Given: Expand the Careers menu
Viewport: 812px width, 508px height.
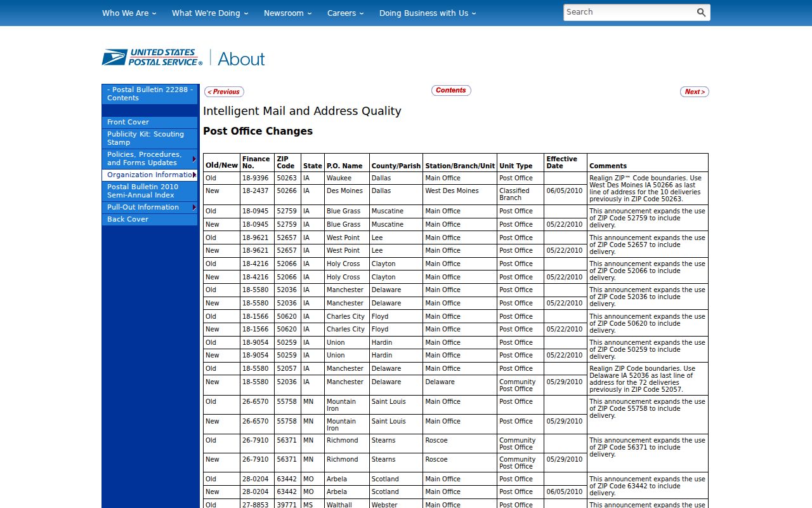Looking at the screenshot, I should 345,13.
